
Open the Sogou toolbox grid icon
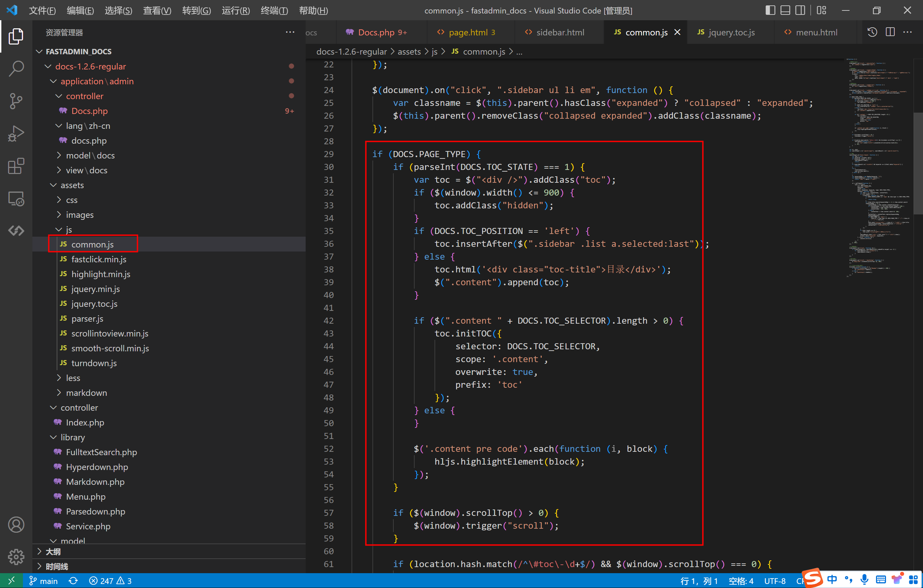pos(914,580)
